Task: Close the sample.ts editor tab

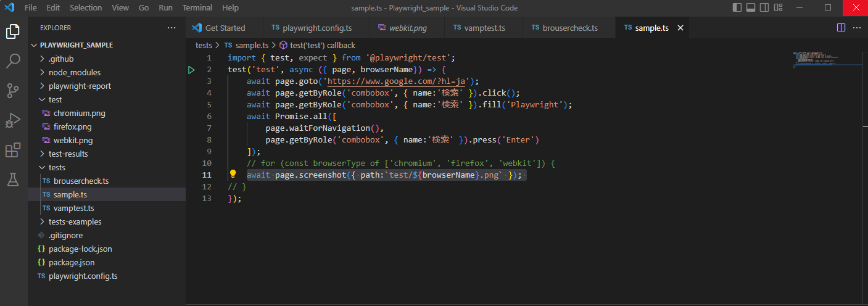Action: (x=680, y=28)
